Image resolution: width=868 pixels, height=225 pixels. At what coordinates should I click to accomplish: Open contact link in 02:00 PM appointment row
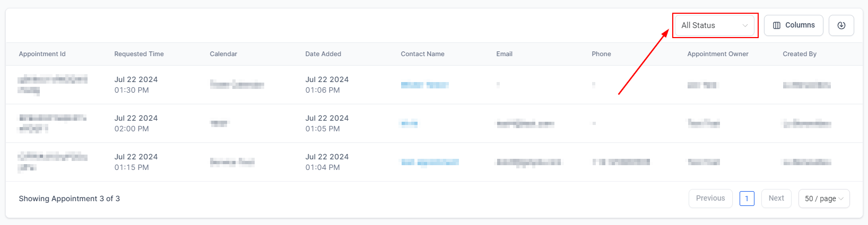(x=409, y=123)
